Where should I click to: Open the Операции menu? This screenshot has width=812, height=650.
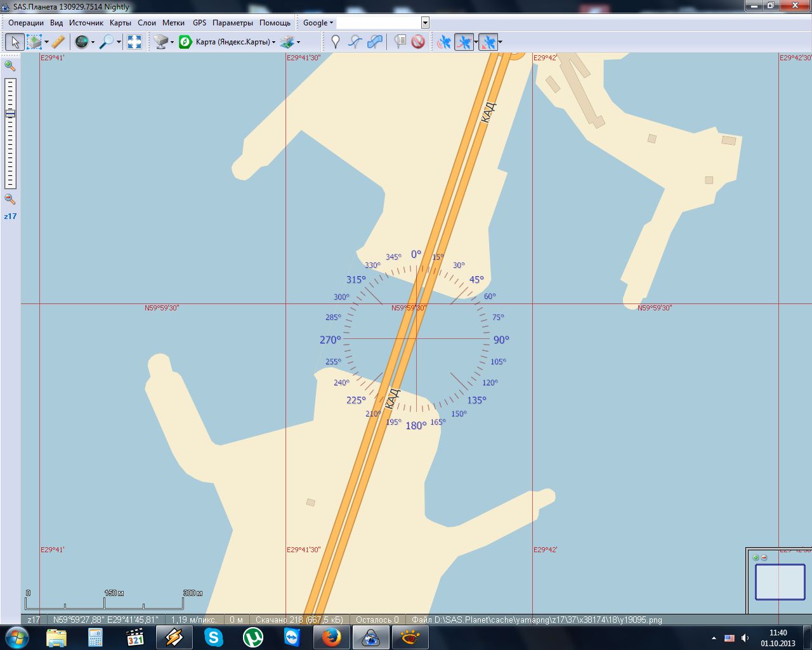click(26, 23)
